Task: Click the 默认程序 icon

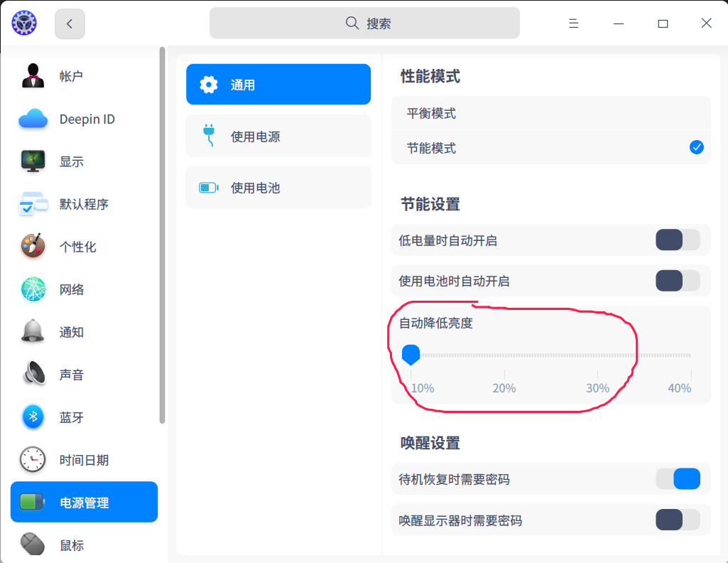Action: [x=33, y=204]
